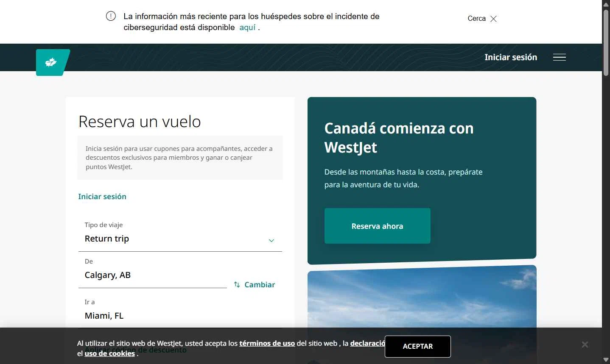This screenshot has height=364, width=610.
Task: Close the cookie notice with the X
Action: click(x=585, y=345)
